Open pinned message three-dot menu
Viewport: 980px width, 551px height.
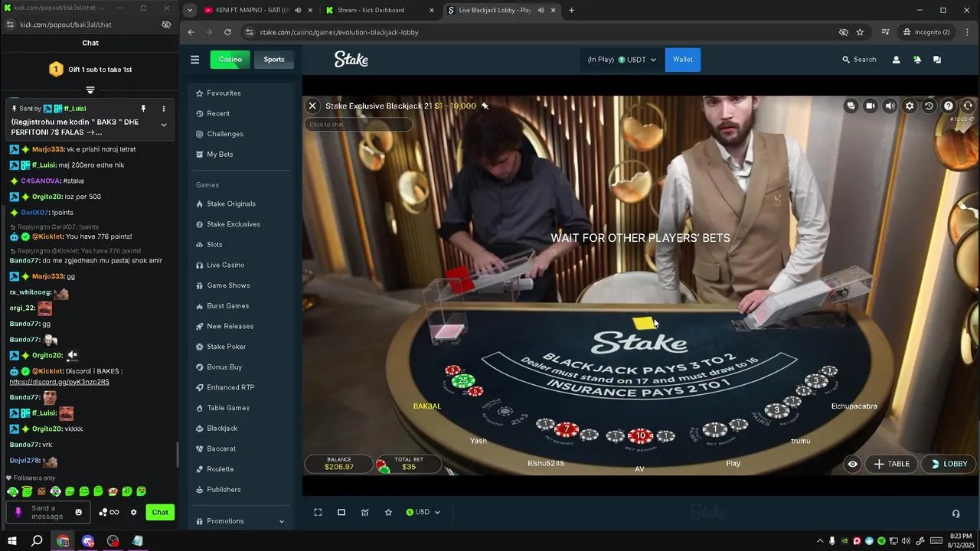tap(163, 109)
